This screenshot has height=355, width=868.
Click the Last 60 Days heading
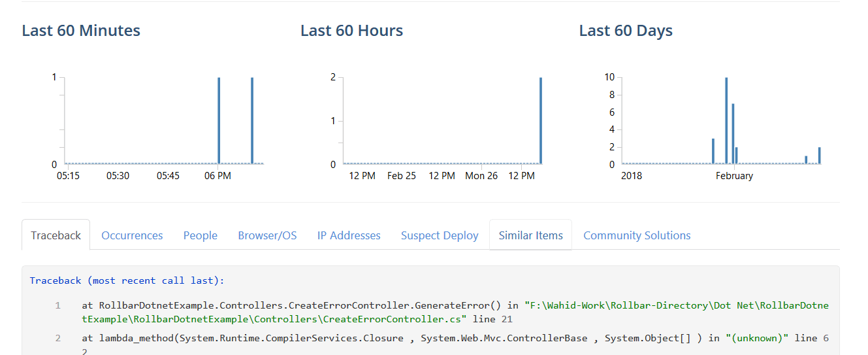click(626, 31)
